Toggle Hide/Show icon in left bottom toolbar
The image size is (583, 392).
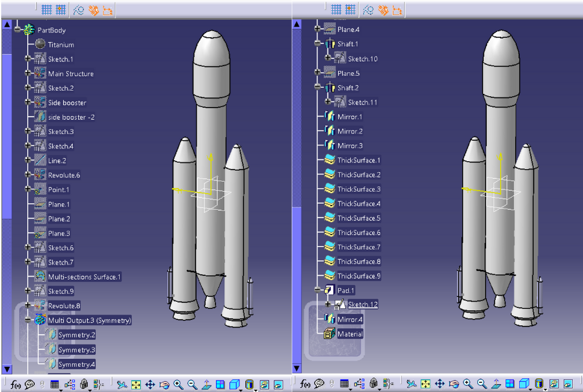pyautogui.click(x=264, y=384)
